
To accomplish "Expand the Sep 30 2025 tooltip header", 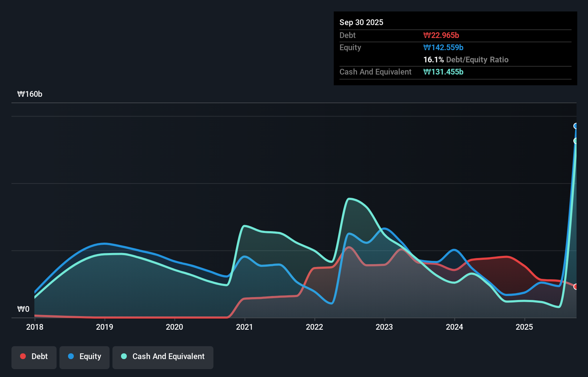I will 361,22.
